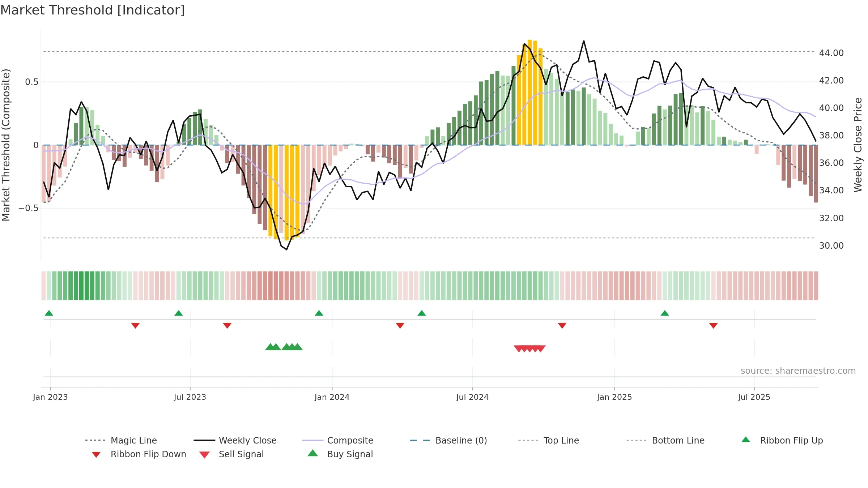
Task: Click the 34.00 price axis label
Action: [x=831, y=190]
